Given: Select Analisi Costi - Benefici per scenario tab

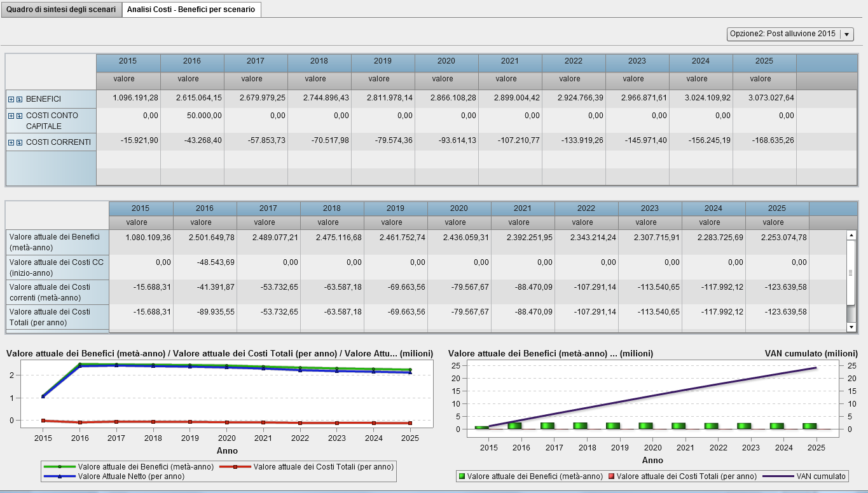Looking at the screenshot, I should 191,10.
